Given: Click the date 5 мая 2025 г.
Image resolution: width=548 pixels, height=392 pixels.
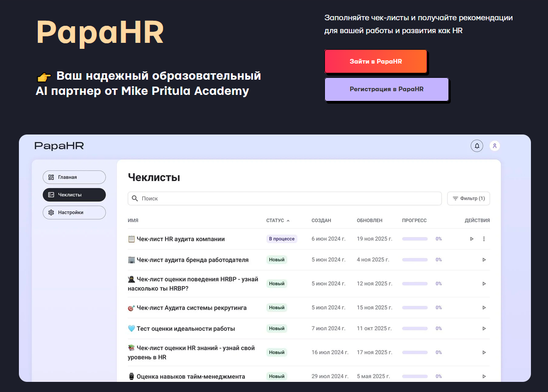Looking at the screenshot, I should point(373,376).
